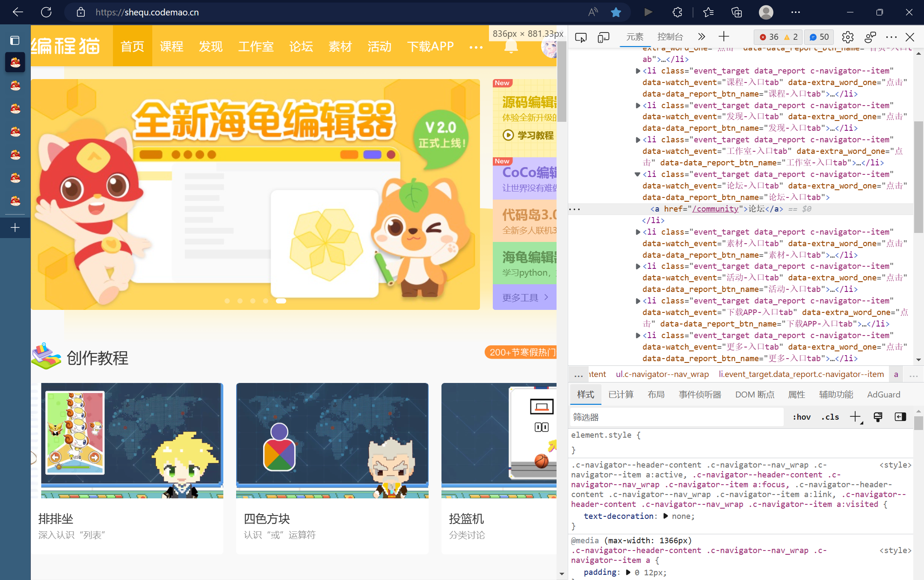
Task: Toggle element state with :hov
Action: (x=802, y=417)
